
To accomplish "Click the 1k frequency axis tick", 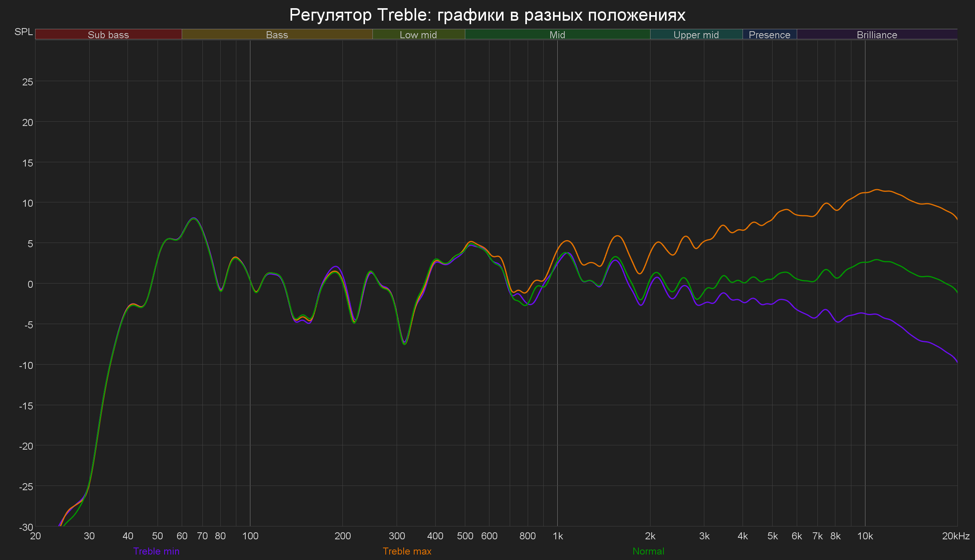I will click(x=558, y=536).
